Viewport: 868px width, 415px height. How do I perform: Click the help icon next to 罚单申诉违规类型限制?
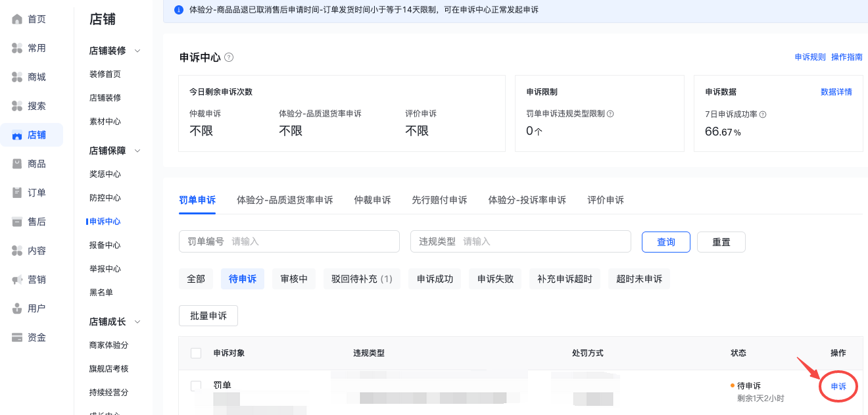click(610, 114)
